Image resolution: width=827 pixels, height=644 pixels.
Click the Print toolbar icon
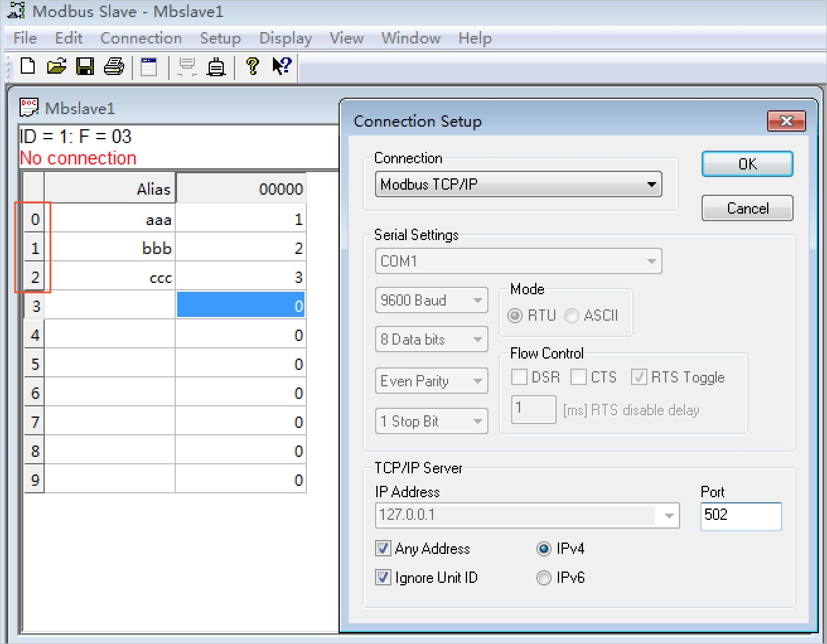(x=114, y=66)
